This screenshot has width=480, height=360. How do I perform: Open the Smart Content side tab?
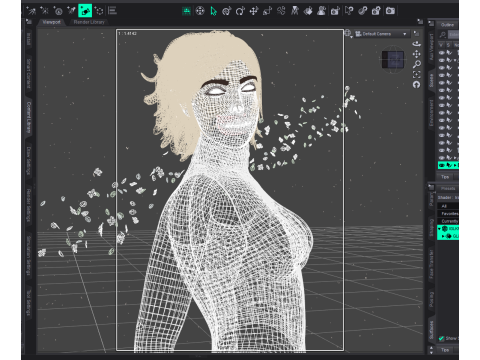click(29, 74)
